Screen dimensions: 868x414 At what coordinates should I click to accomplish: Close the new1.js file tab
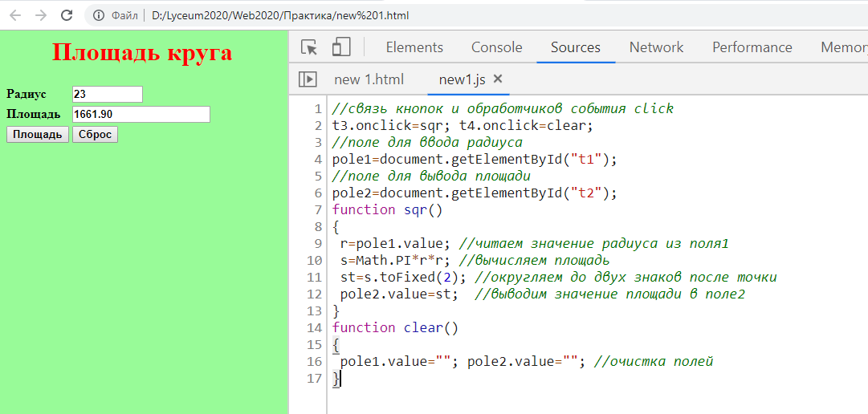click(498, 79)
